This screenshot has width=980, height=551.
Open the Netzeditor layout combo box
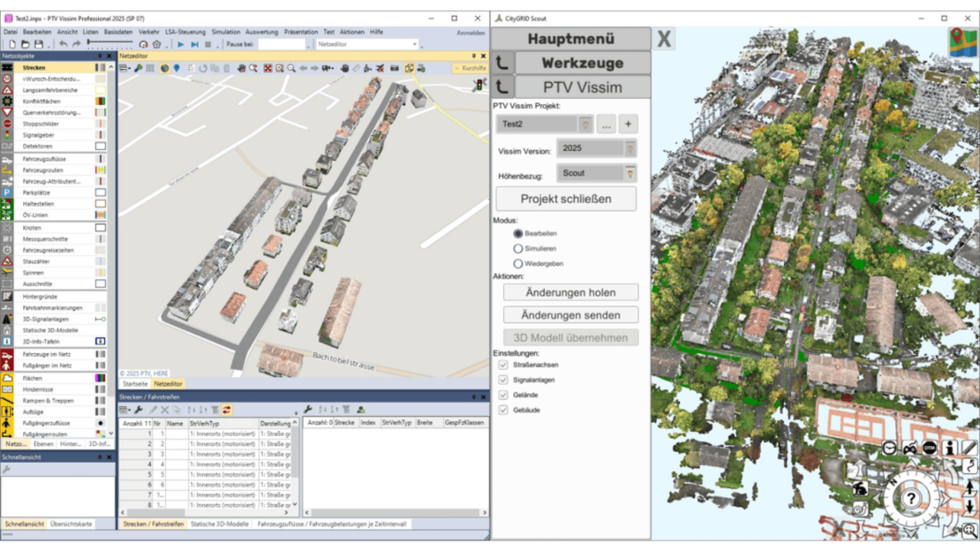(367, 44)
